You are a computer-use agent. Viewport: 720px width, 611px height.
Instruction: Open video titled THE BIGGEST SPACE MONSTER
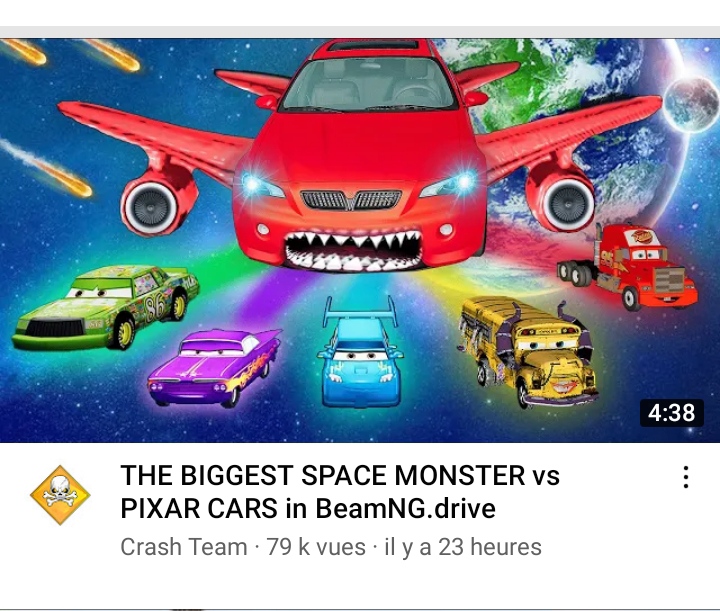point(340,491)
